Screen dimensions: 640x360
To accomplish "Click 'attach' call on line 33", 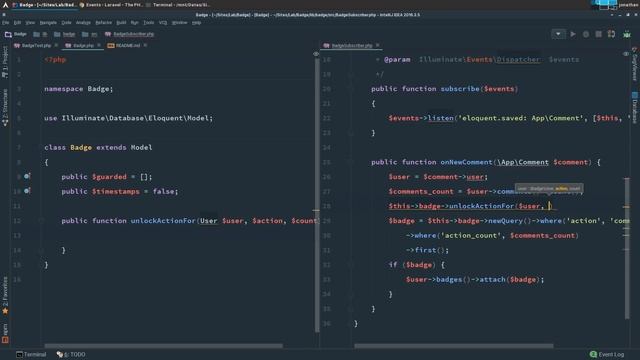I will pos(492,280).
